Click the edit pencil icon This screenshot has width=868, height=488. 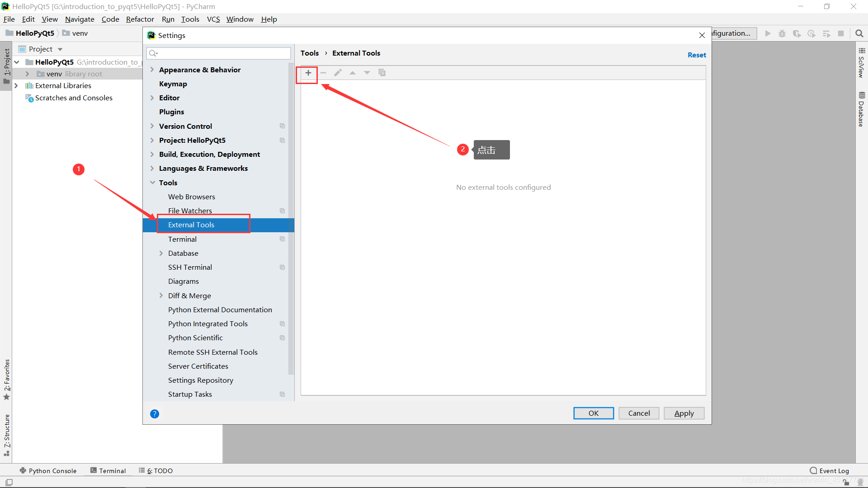click(x=338, y=73)
